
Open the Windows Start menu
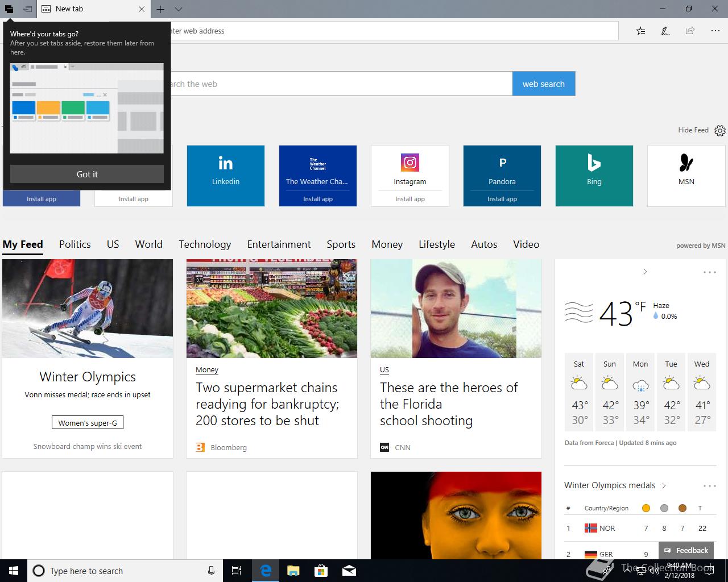[14, 571]
